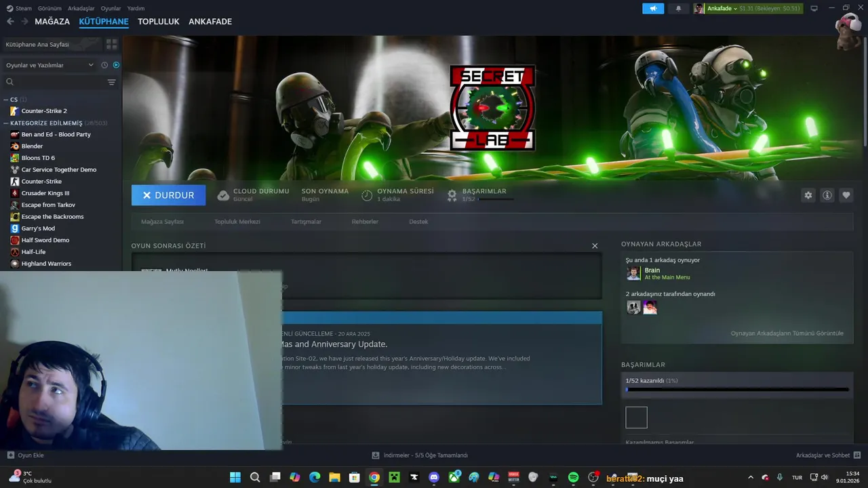Click Oyun Ekle at bottom left
The height and width of the screenshot is (488, 868).
26,455
